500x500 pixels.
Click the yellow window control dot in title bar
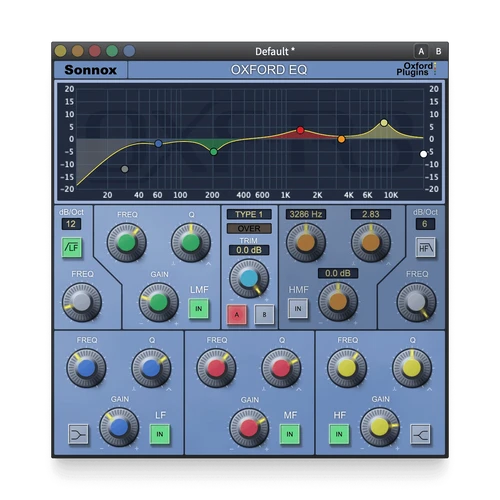tap(61, 51)
